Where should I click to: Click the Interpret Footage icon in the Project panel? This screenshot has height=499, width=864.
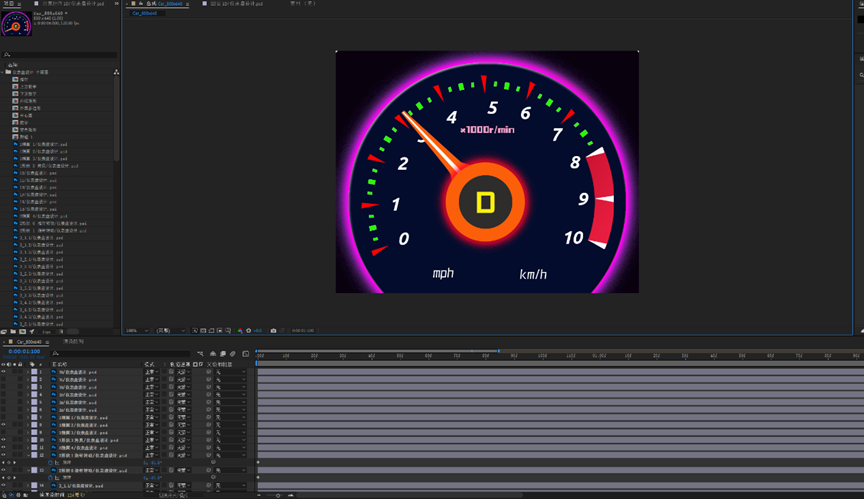(4, 332)
